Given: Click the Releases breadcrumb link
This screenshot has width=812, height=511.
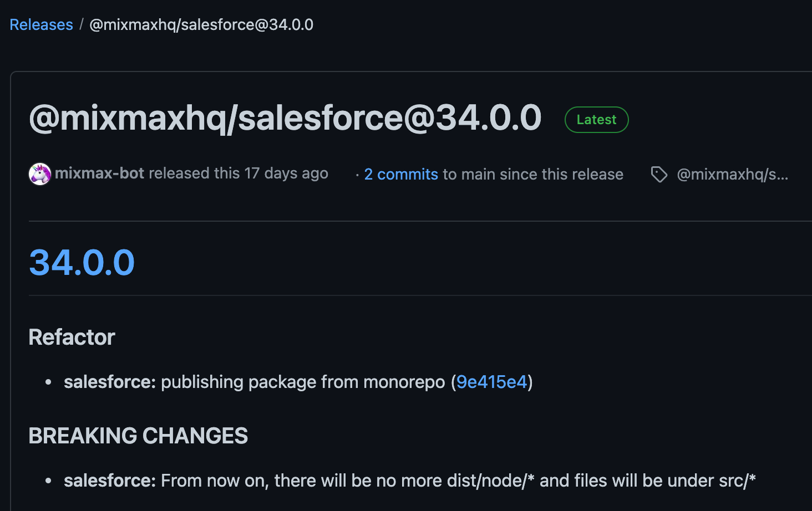Looking at the screenshot, I should tap(41, 25).
